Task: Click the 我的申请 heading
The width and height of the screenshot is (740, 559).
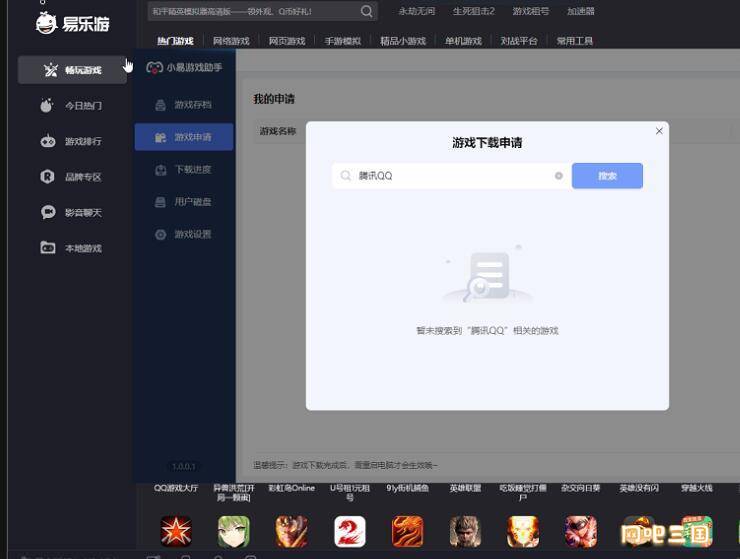Action: [274, 99]
